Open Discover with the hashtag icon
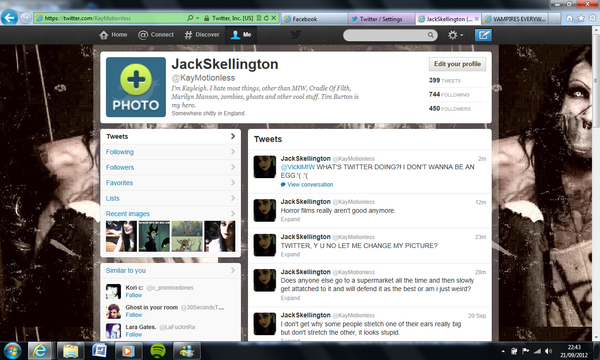 pos(202,35)
